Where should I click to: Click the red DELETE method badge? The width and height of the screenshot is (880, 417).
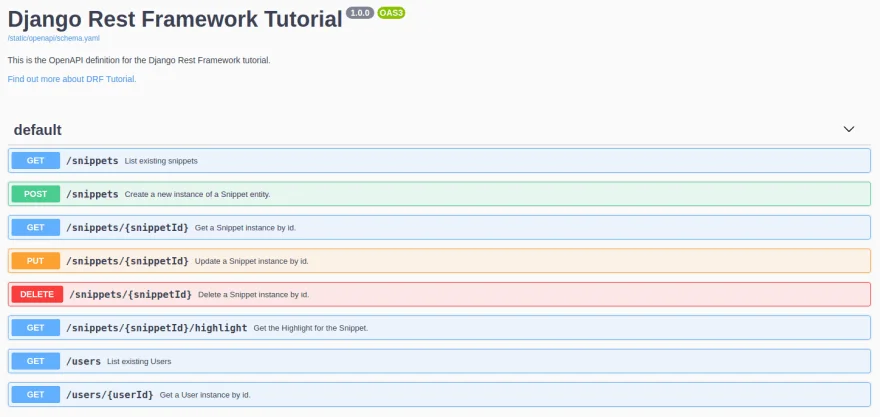click(x=37, y=294)
